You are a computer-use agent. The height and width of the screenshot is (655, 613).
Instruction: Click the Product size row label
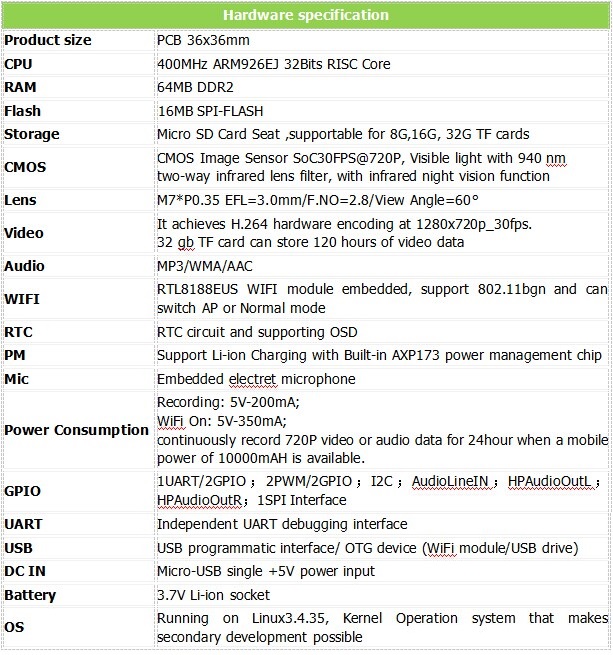click(x=48, y=40)
